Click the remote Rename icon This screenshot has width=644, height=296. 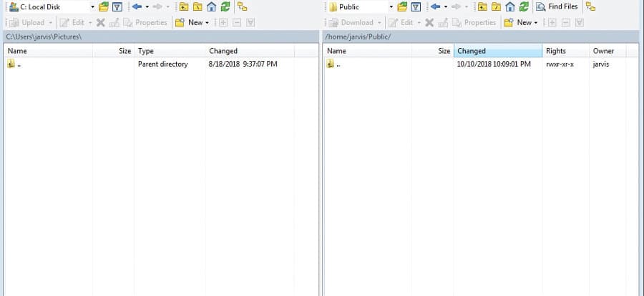click(443, 23)
